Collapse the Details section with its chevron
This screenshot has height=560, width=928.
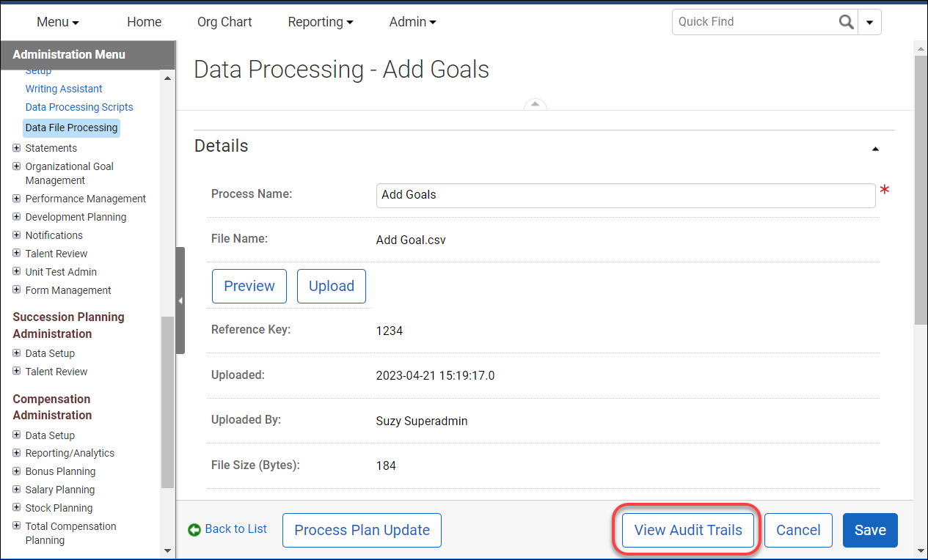875,148
